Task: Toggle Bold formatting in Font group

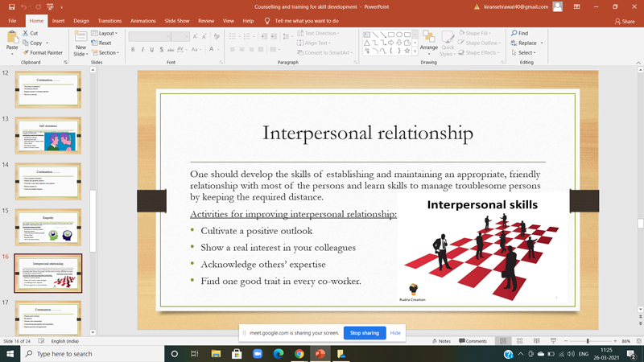Action: [133, 50]
